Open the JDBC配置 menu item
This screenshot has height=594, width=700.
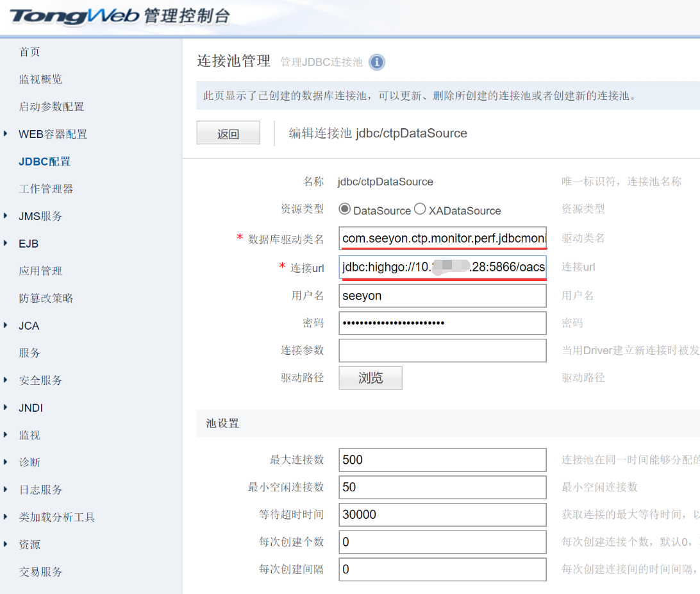coord(45,161)
